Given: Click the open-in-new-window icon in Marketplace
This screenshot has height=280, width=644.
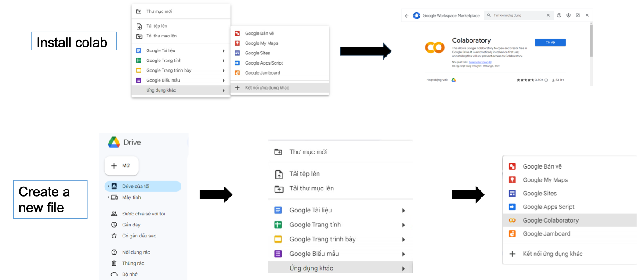Looking at the screenshot, I should tap(578, 15).
